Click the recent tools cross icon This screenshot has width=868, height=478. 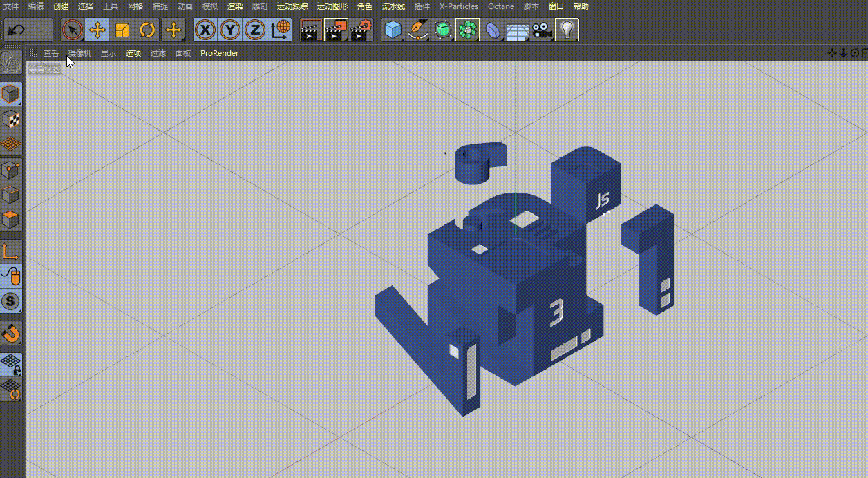coord(173,30)
